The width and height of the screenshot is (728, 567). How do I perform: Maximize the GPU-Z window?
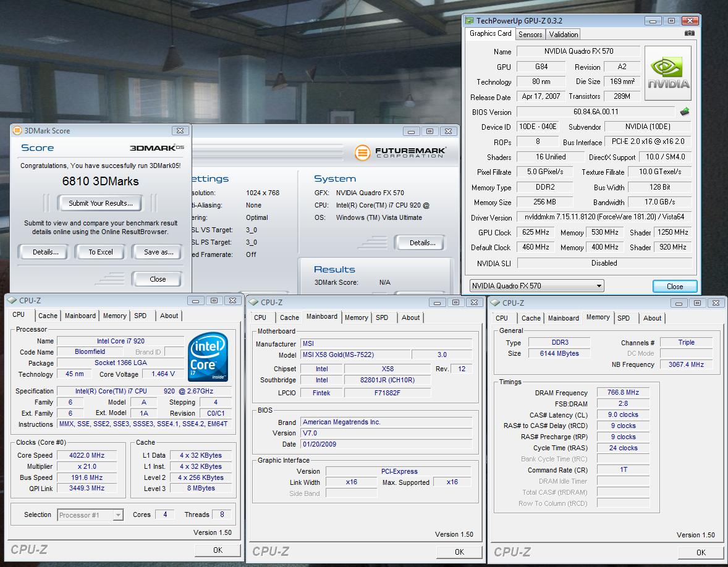coord(671,20)
